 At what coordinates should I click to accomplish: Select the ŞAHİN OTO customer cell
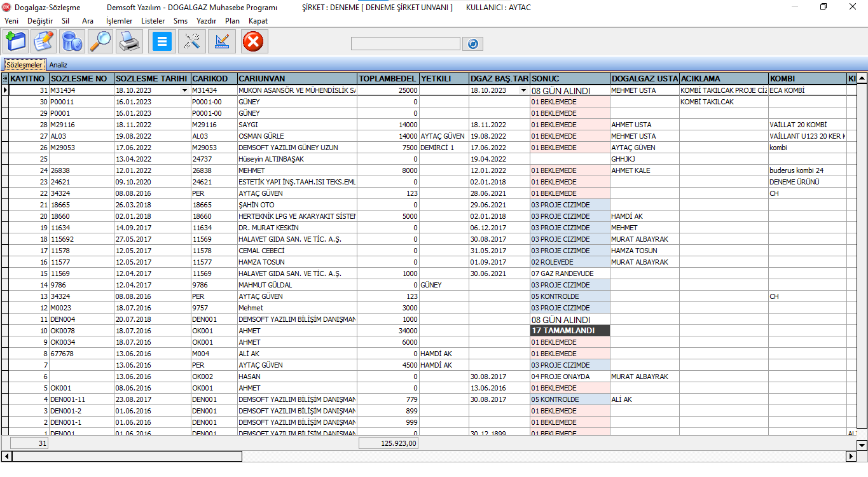pyautogui.click(x=296, y=205)
